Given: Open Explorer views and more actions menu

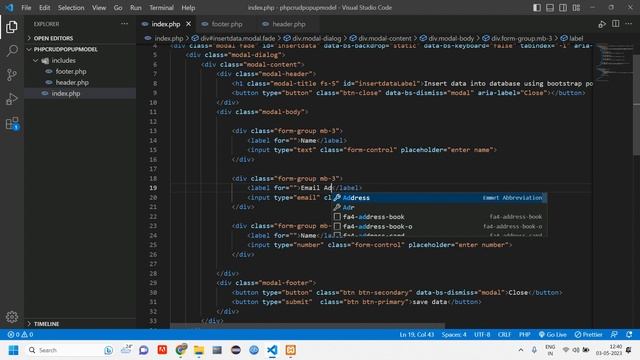Looking at the screenshot, I should tap(124, 24).
